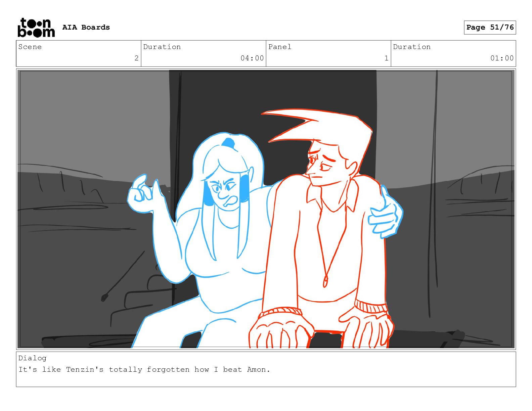Click the 'Scene' header label

pos(30,47)
